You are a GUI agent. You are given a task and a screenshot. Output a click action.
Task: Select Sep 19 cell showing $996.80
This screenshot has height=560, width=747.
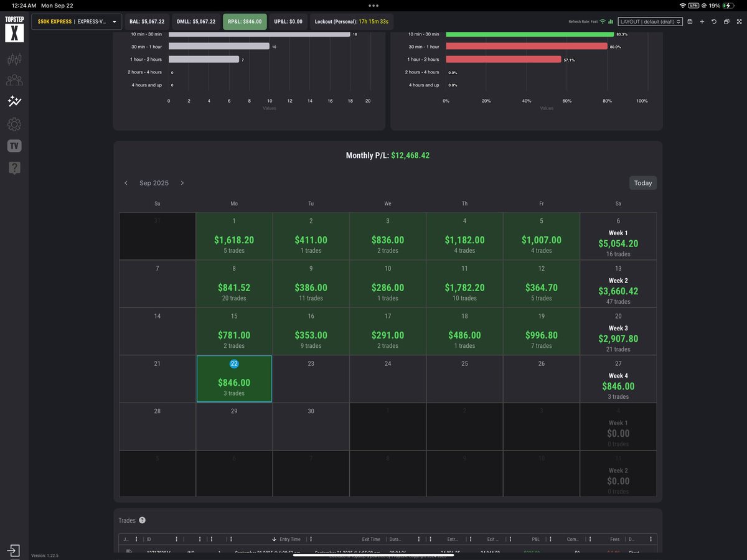pos(542,331)
